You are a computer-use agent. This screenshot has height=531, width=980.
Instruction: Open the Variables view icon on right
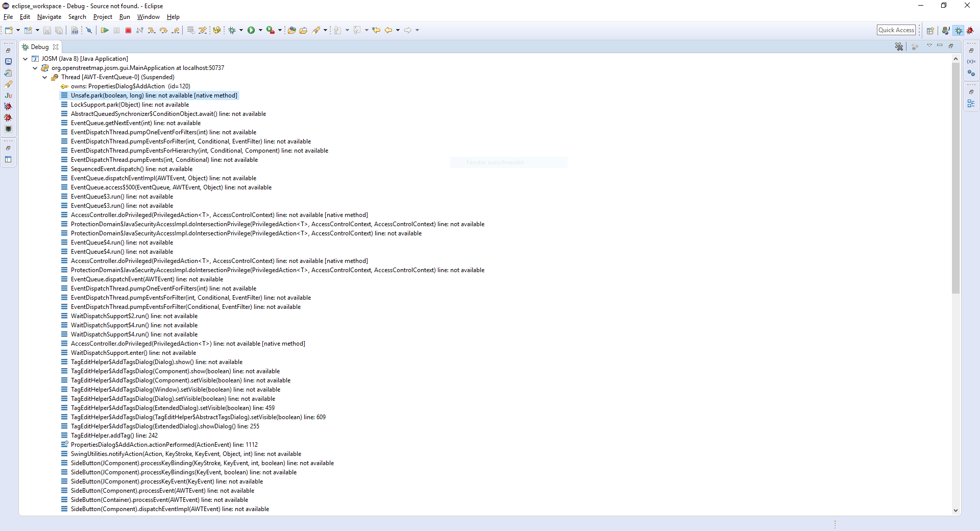971,61
